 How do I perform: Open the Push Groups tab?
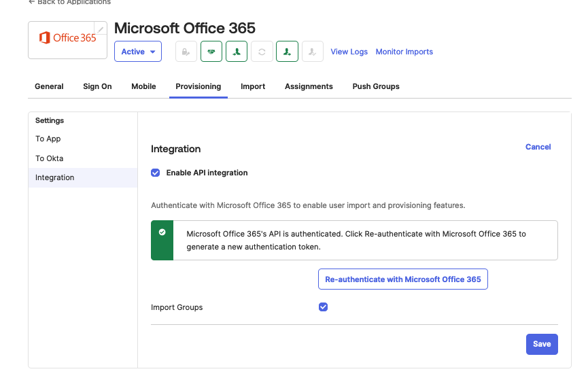(x=376, y=86)
